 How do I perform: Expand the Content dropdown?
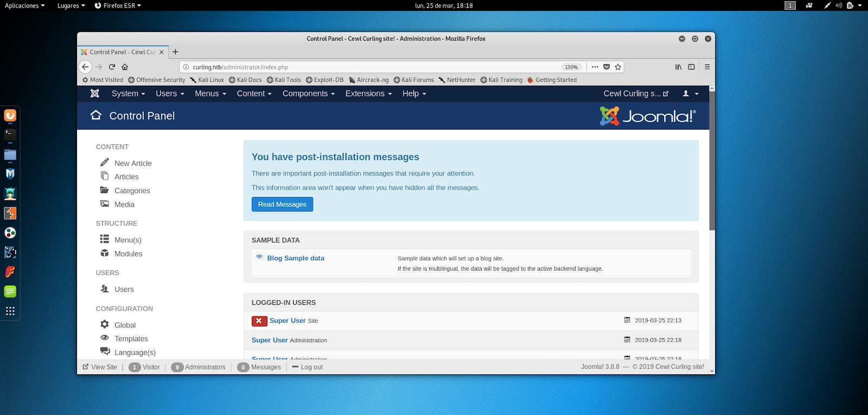pos(254,93)
